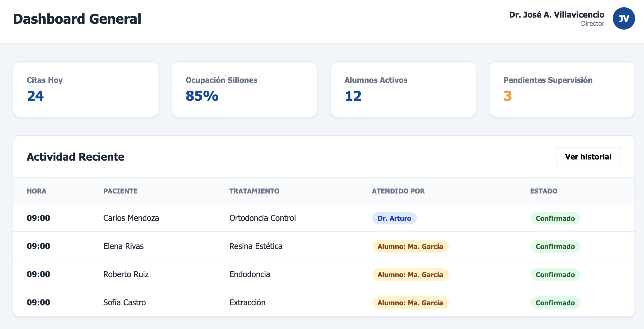Screen dimensions: 644x329
Task: Click Confirmado status for Extracción row
Action: pyautogui.click(x=555, y=303)
